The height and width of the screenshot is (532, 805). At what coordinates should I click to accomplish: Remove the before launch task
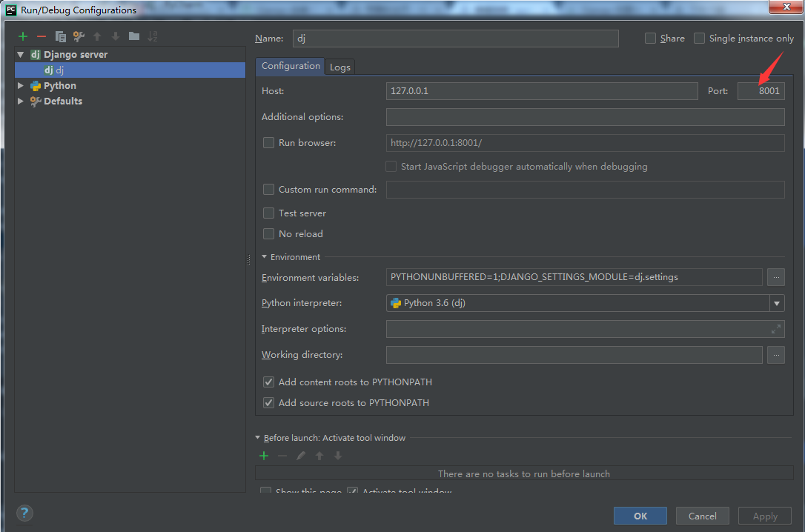(x=282, y=456)
